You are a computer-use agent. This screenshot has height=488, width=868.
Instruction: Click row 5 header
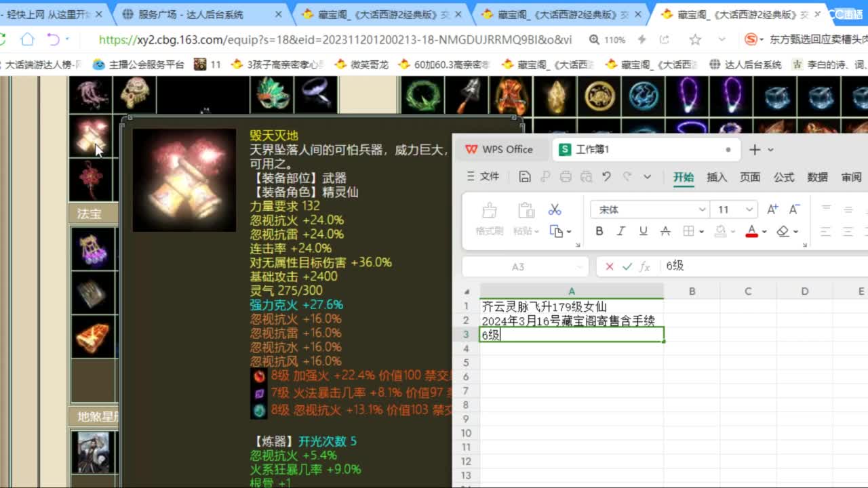(466, 363)
